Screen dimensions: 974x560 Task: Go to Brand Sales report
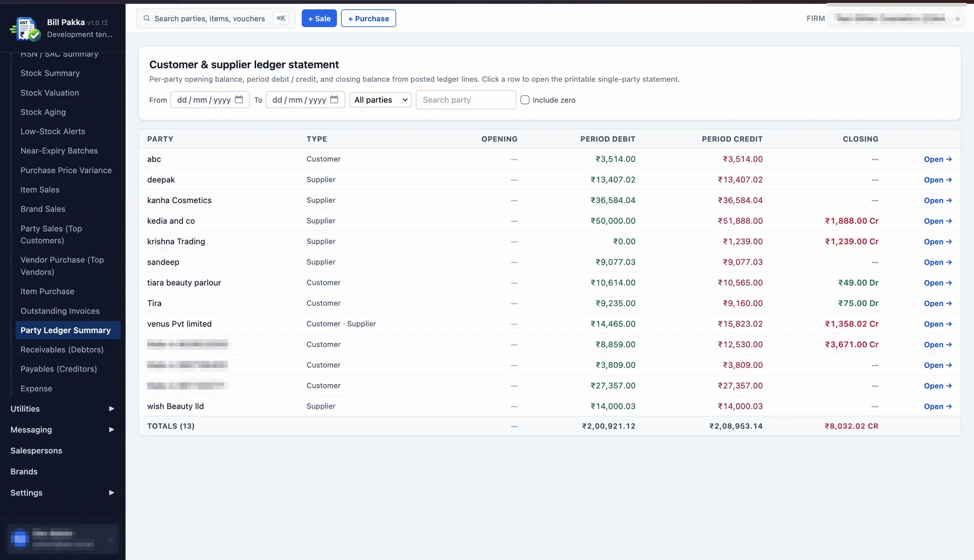(43, 209)
